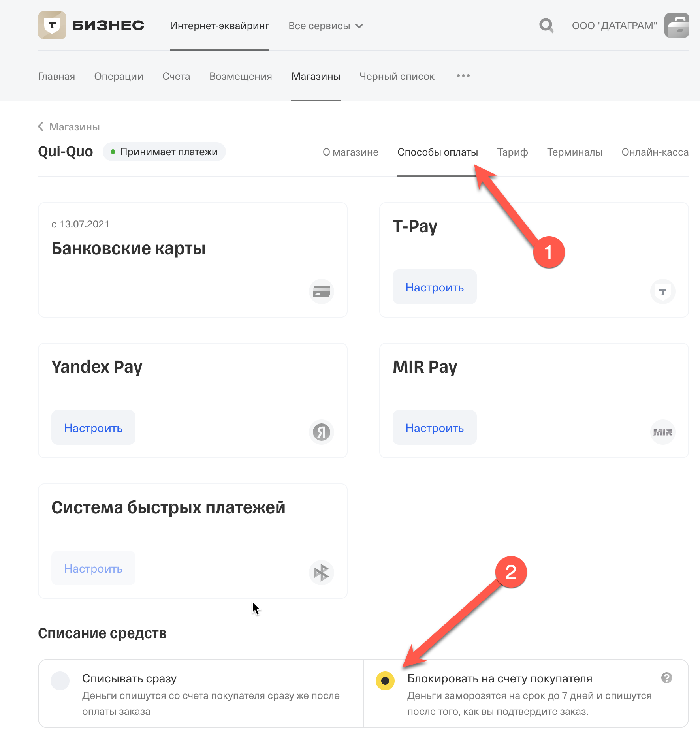
Task: Go back to Магазины list
Action: (69, 127)
